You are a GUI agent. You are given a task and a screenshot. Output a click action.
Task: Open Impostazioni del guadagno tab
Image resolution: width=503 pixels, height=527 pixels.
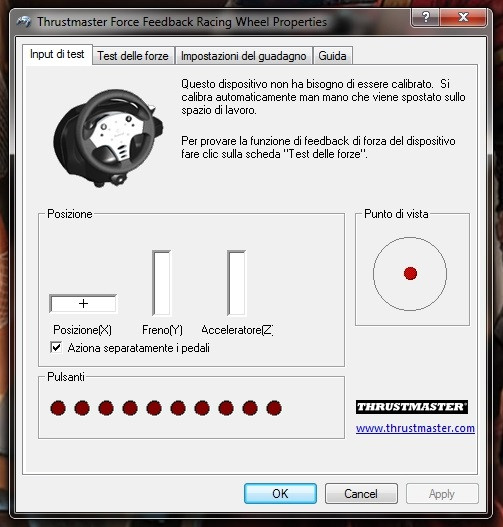coord(244,56)
